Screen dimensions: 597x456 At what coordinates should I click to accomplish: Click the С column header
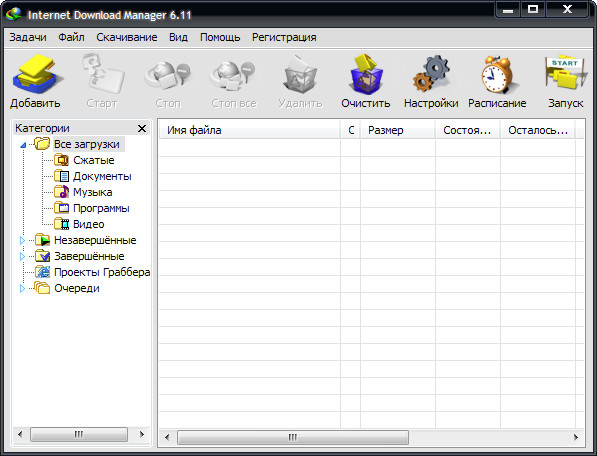(350, 130)
